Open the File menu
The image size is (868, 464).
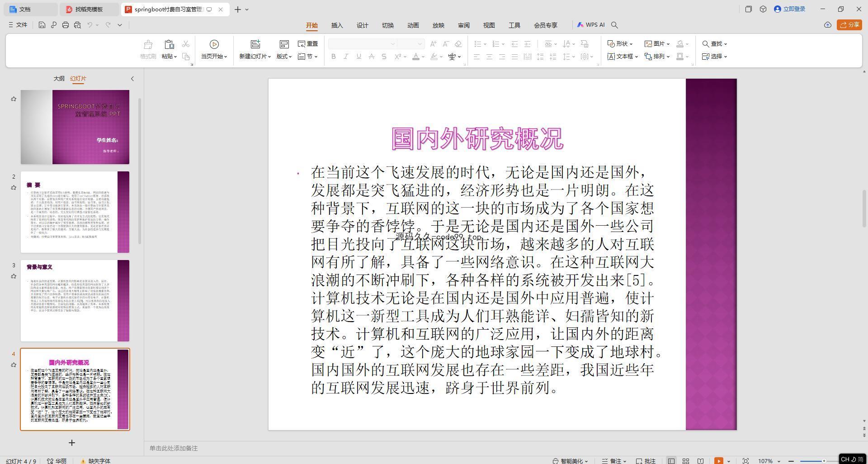18,25
